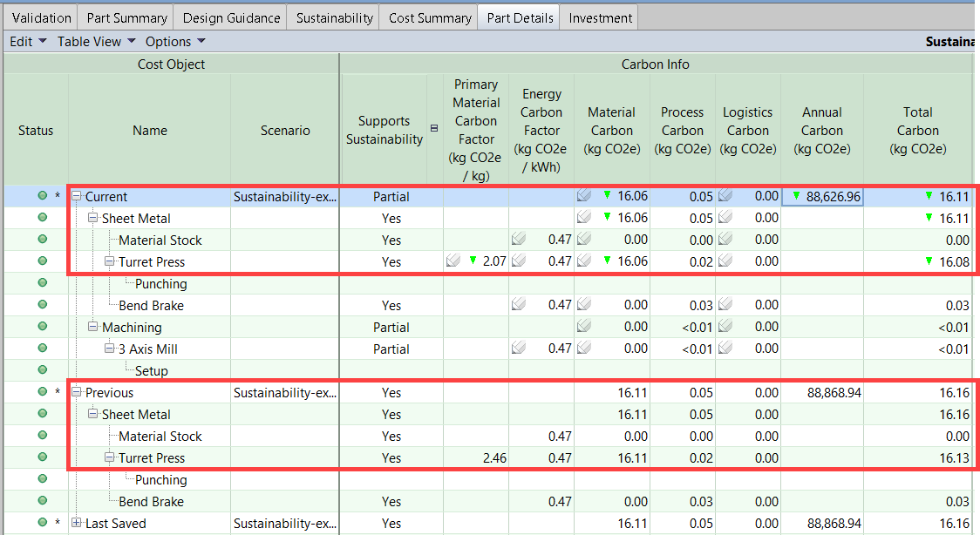
Task: Select the Punching row under Current
Action: [x=160, y=283]
